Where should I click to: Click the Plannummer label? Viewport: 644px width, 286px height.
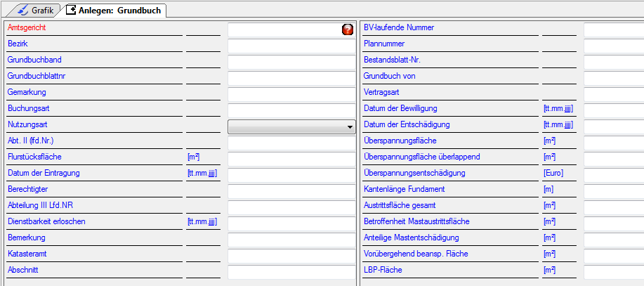click(384, 44)
